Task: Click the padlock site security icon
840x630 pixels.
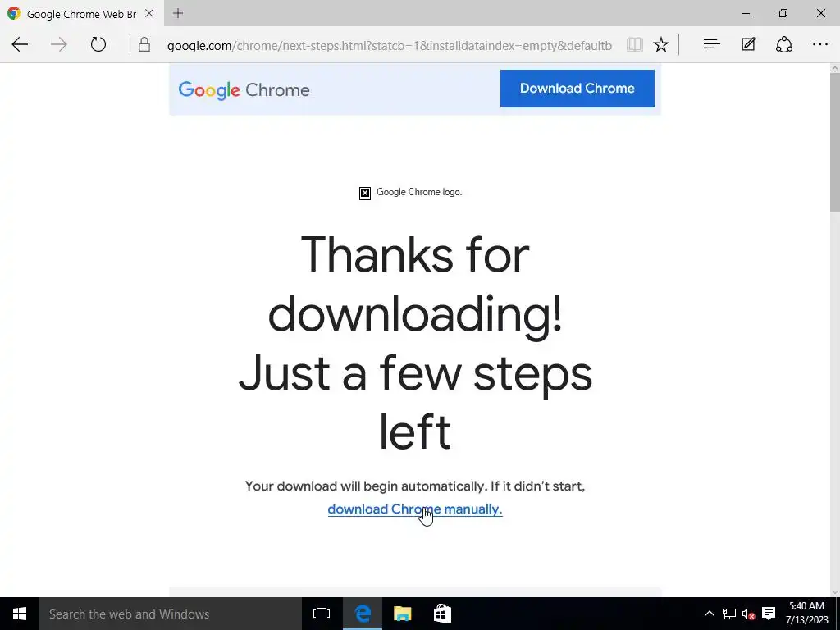Action: coord(144,44)
